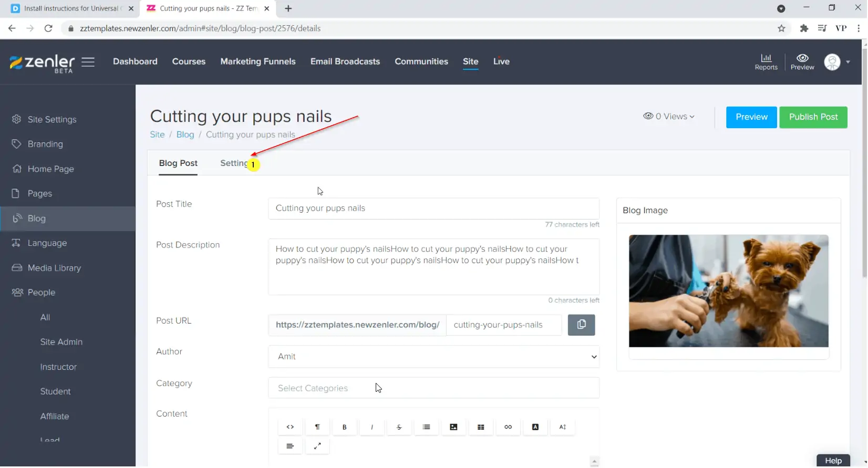Click the Publish Post button
The height and width of the screenshot is (468, 868).
(x=814, y=117)
